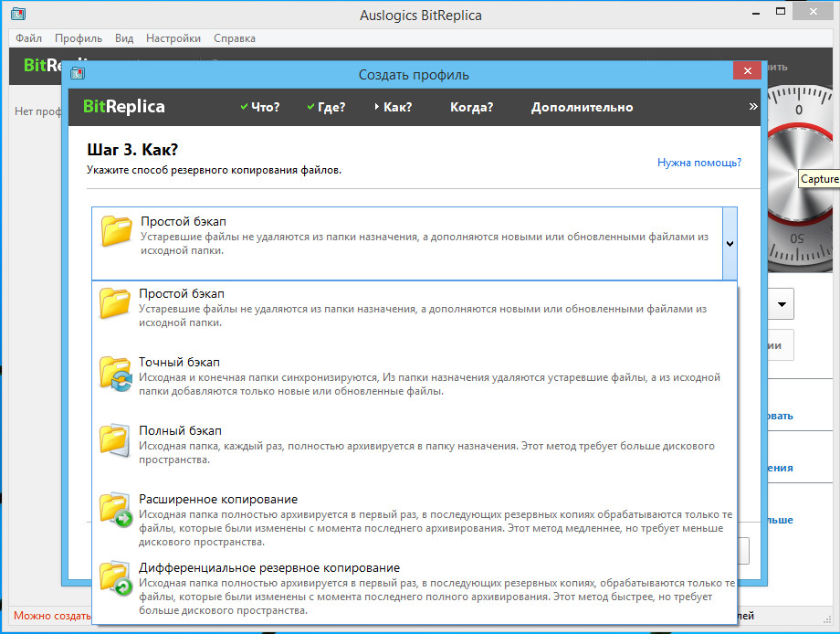Image resolution: width=840 pixels, height=634 pixels.
Task: Close the Создать профиль dialog
Action: [747, 70]
